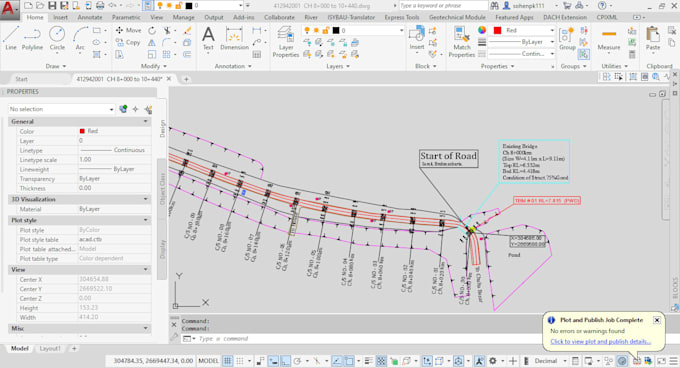Select the Arc tool
Viewport: 680px width, 368px height.
pyautogui.click(x=80, y=38)
